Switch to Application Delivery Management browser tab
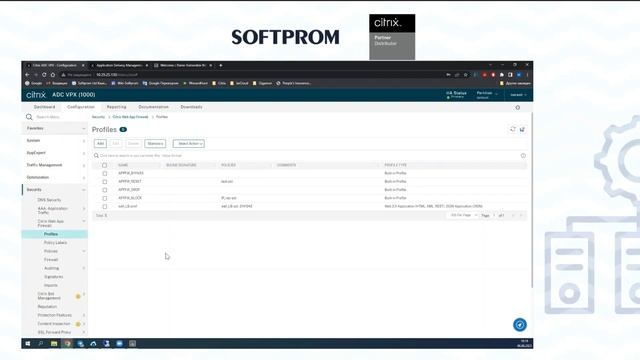This screenshot has height=360, width=640. pos(119,65)
